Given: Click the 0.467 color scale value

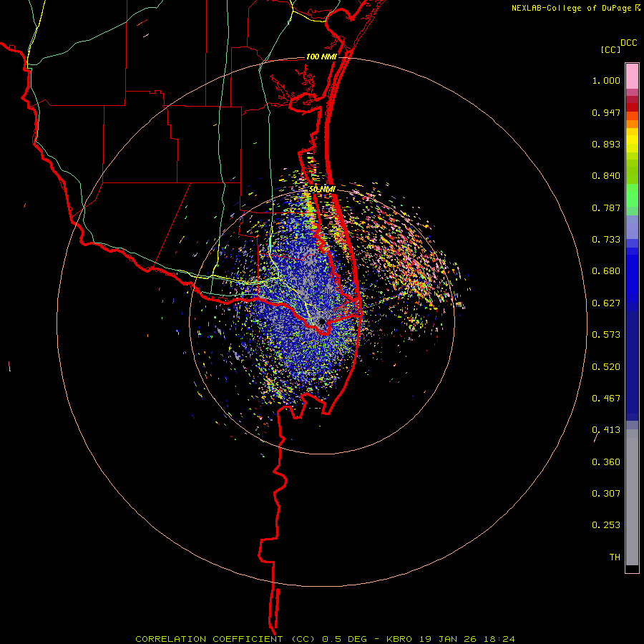Looking at the screenshot, I should (606, 399).
